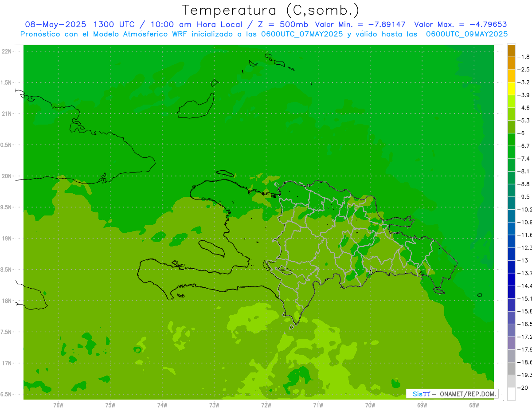Click the -6 colorbar label

click(x=521, y=133)
